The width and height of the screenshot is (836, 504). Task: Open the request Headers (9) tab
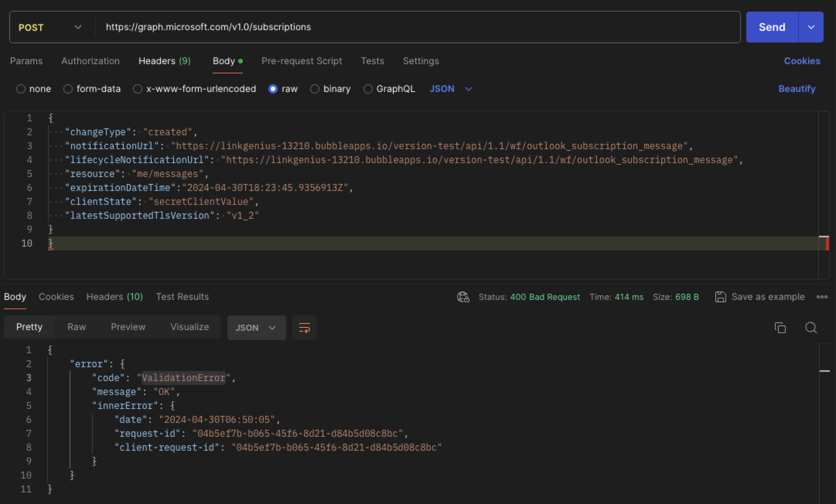pyautogui.click(x=164, y=61)
